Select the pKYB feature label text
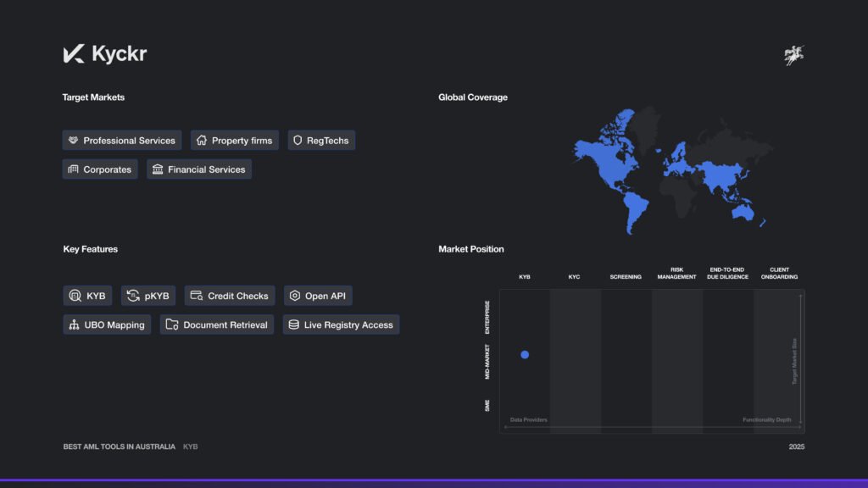 157,296
